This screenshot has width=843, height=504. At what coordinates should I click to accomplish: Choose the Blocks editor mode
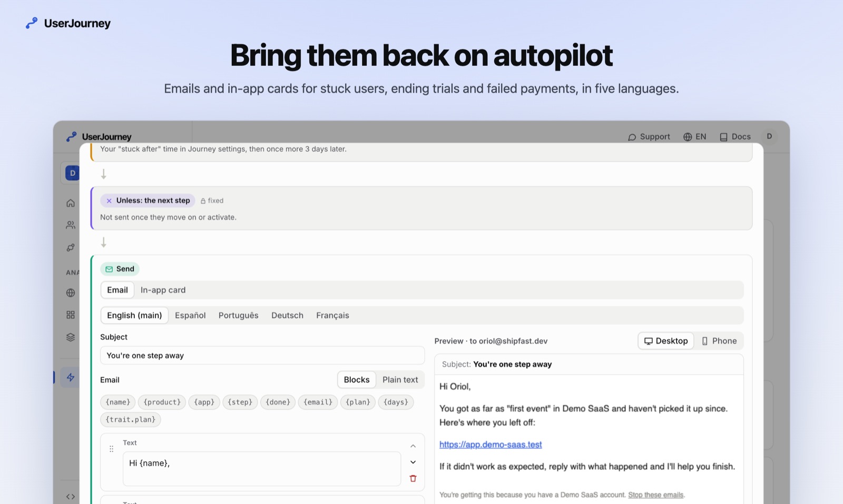(x=357, y=380)
